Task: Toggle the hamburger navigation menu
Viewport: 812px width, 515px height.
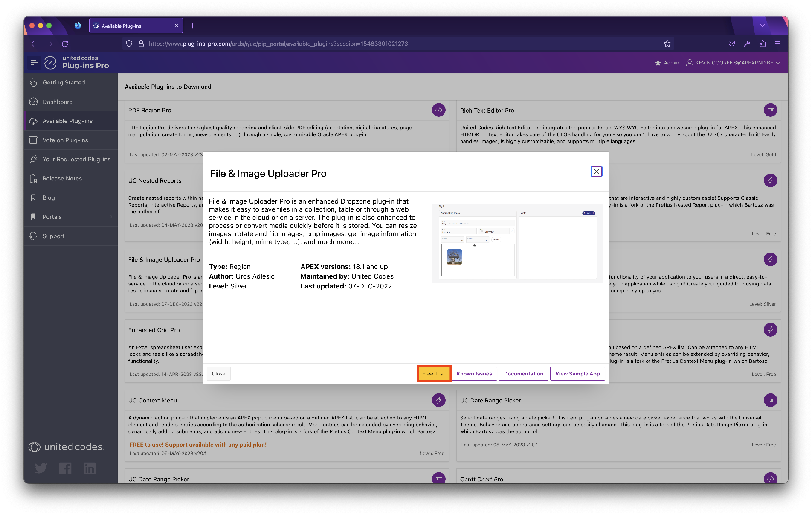Action: click(x=34, y=63)
